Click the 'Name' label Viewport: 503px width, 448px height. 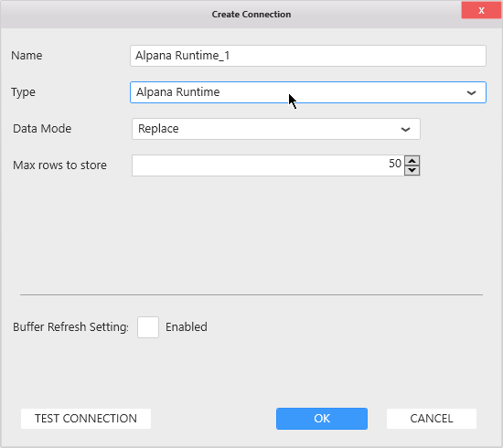(x=27, y=56)
